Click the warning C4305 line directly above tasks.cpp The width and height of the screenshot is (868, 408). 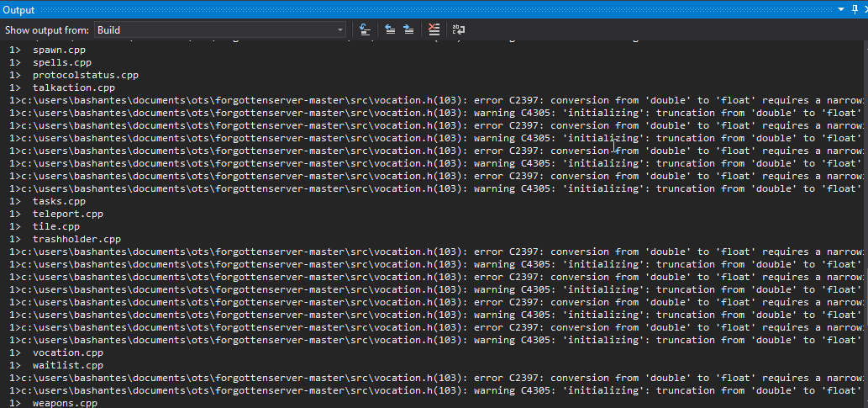pyautogui.click(x=434, y=188)
